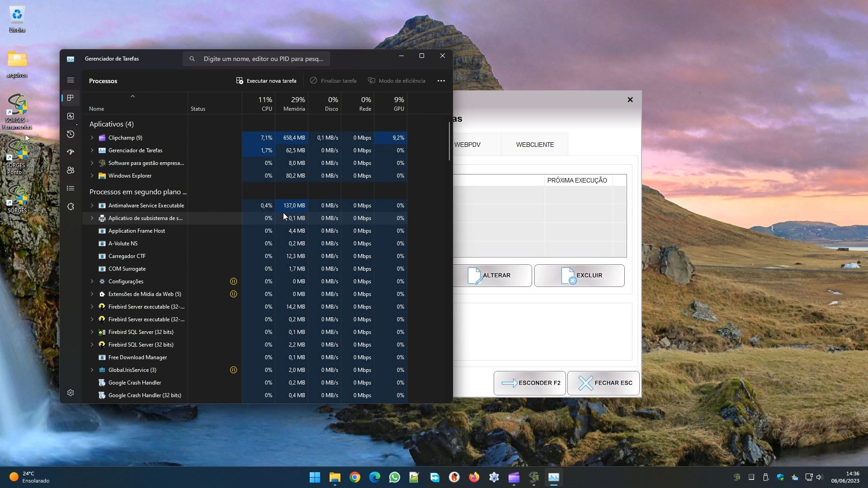Open WhatsApp from the taskbar

pos(394,478)
